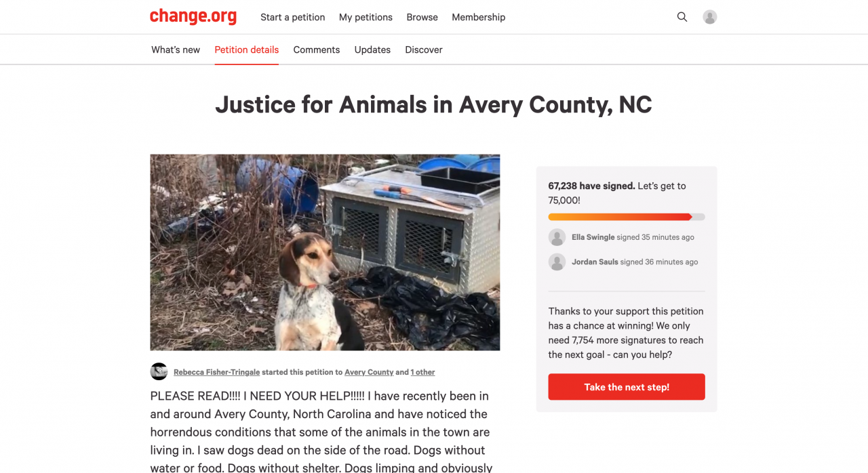Viewport: 868px width, 473px height.
Task: Open the Browse menu item
Action: [422, 17]
